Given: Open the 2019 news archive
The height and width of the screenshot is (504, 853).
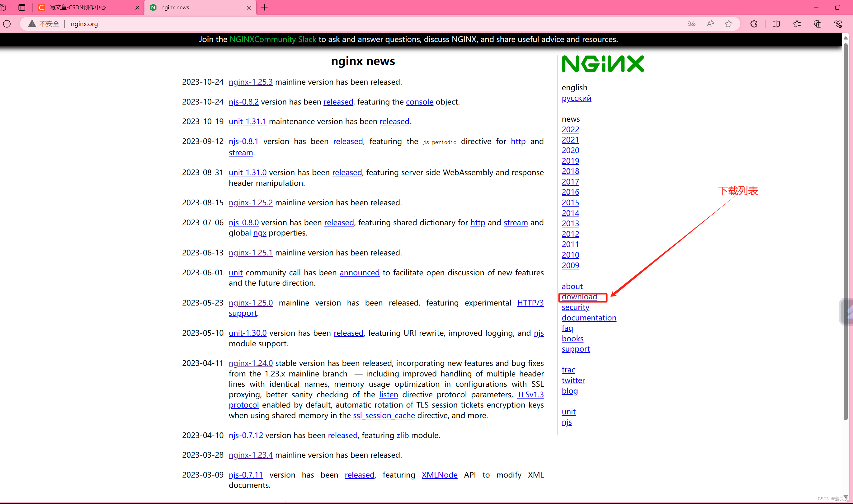Looking at the screenshot, I should tap(570, 161).
